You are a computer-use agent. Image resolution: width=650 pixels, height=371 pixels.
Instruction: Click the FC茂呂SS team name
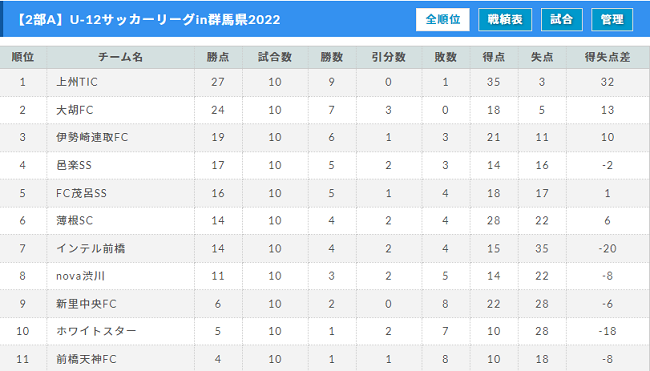coord(81,193)
